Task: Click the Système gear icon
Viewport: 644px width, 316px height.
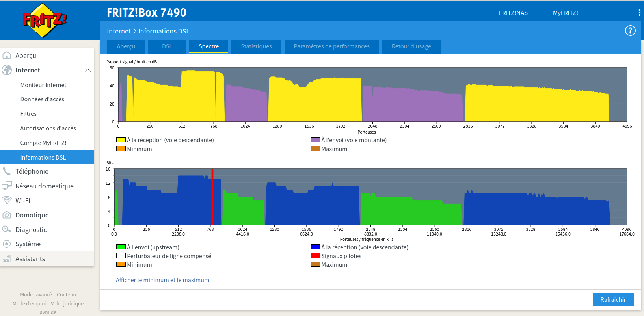Action: [x=7, y=244]
